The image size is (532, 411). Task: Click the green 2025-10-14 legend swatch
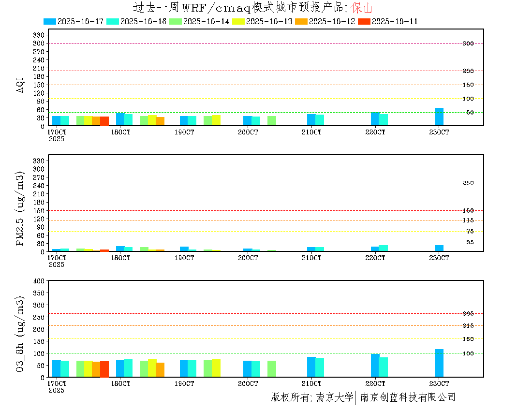click(x=176, y=21)
